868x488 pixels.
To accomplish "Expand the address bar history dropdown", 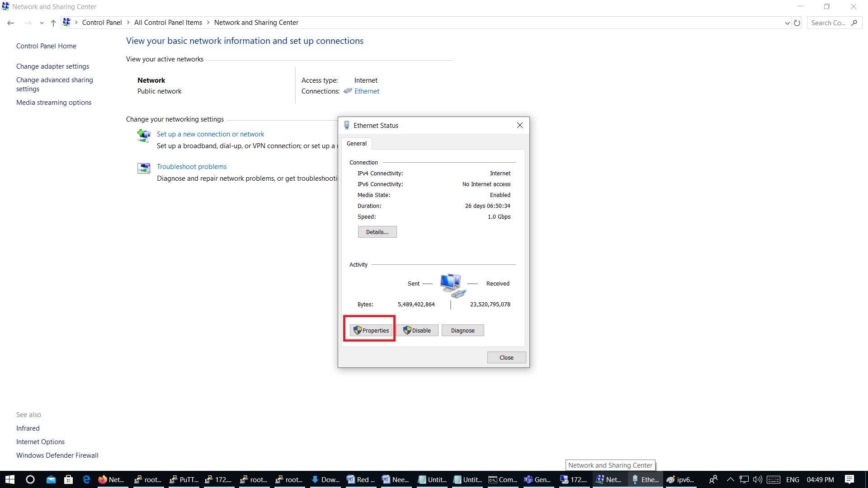I will pyautogui.click(x=787, y=23).
